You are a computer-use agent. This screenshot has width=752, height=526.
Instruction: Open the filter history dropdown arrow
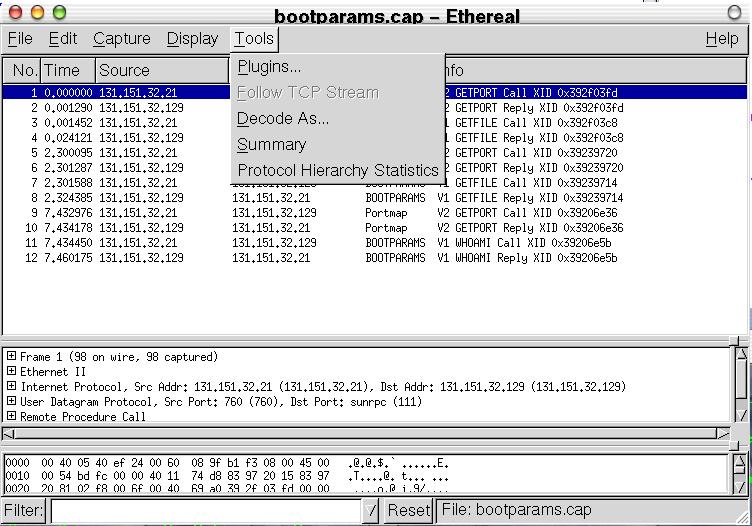(x=371, y=510)
